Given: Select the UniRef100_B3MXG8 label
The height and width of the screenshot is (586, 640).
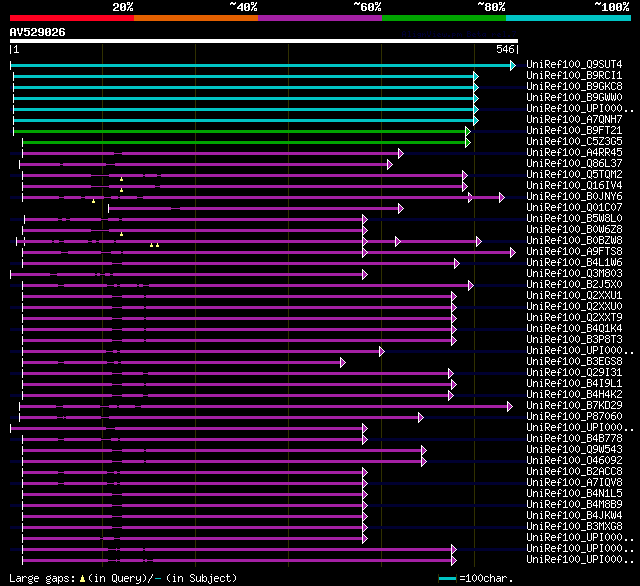Looking at the screenshot, I should [574, 527].
